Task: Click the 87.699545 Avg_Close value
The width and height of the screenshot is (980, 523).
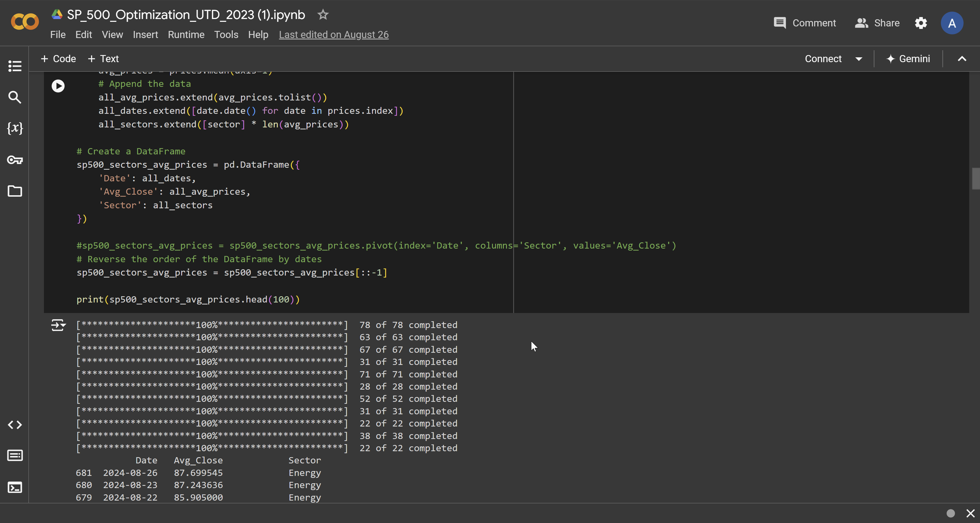Action: pos(198,473)
